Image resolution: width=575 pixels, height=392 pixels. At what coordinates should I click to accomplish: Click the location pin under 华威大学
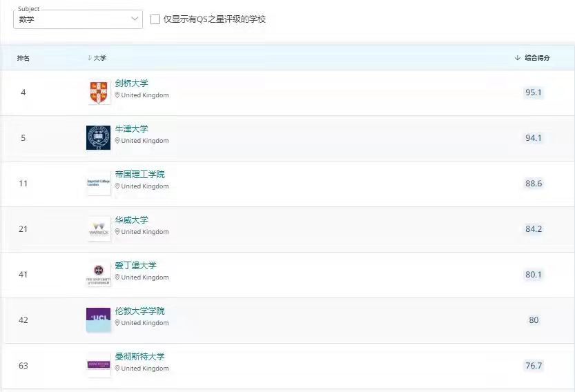pos(117,231)
